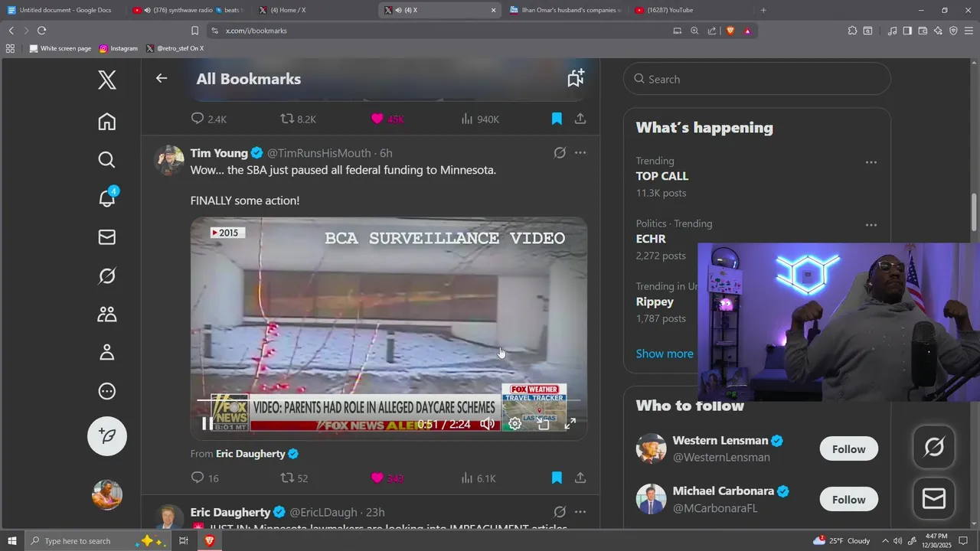The height and width of the screenshot is (551, 980).
Task: Mute the video sound
Action: [487, 424]
